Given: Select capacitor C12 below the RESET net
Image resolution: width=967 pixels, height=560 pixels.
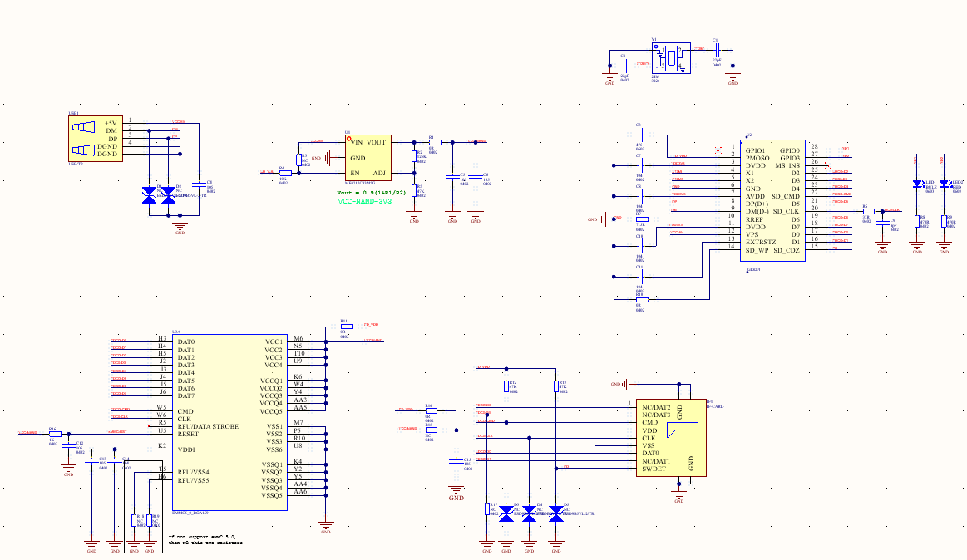Looking at the screenshot, I should 68,446.
